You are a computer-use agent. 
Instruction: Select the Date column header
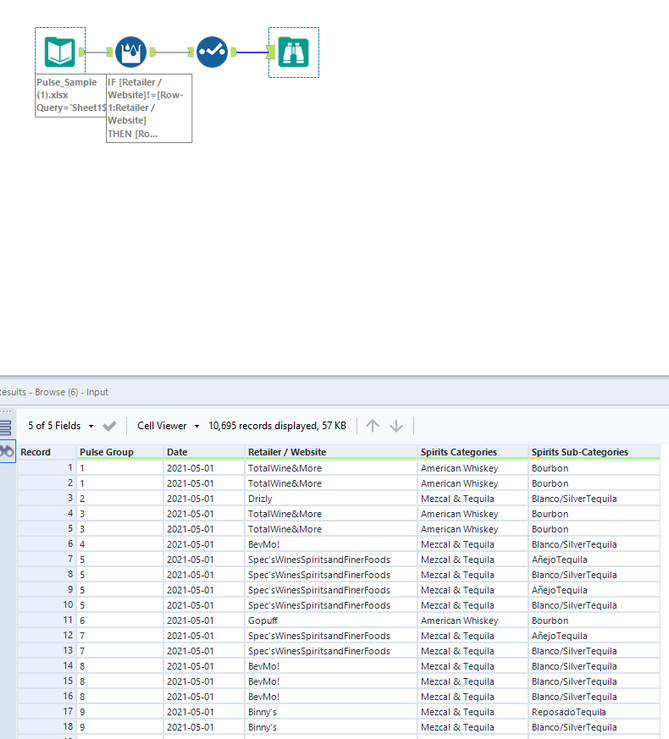click(177, 452)
